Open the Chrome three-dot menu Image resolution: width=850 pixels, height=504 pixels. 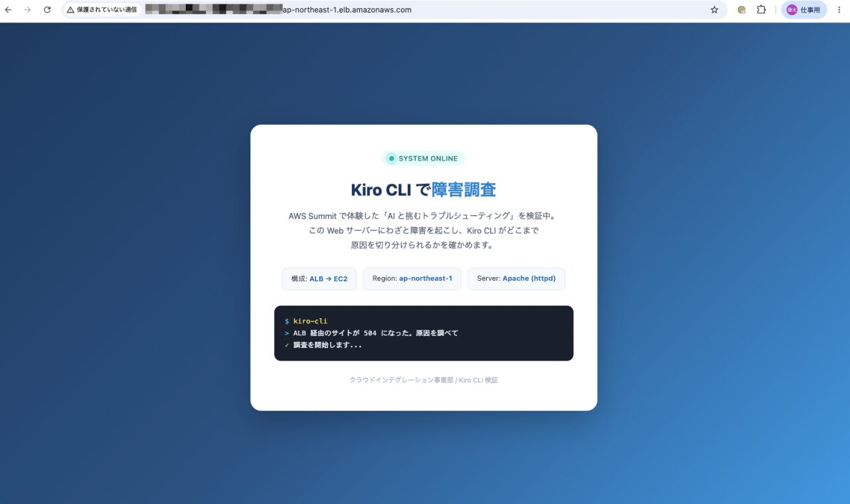[x=839, y=10]
